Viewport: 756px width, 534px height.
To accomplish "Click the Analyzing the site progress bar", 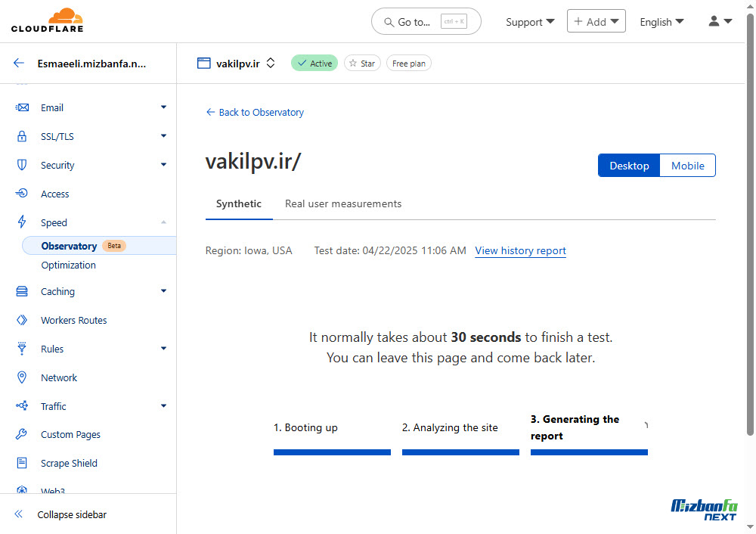I will 460,452.
